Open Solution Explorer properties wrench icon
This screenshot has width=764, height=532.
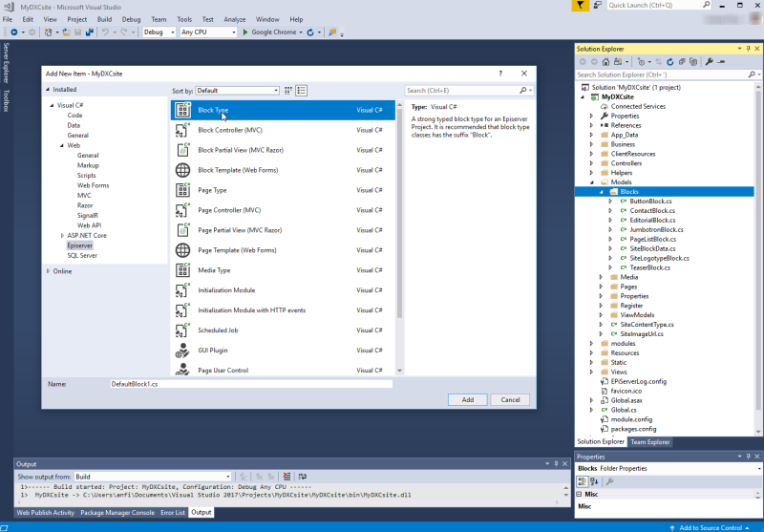coord(709,62)
